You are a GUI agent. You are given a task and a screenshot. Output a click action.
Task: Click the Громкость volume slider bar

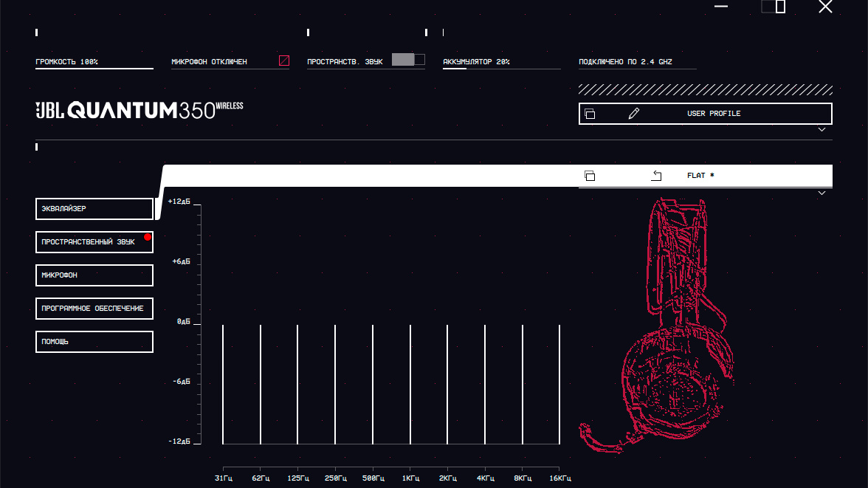94,68
